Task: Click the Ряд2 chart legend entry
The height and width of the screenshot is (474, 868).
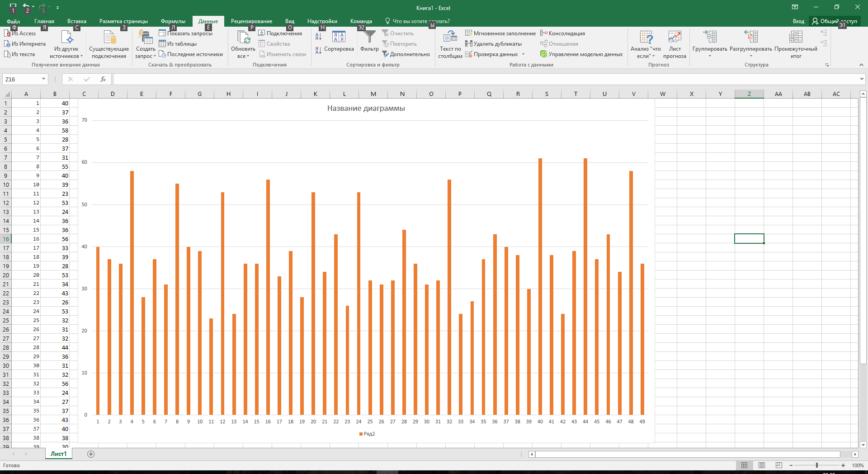Action: (x=367, y=434)
